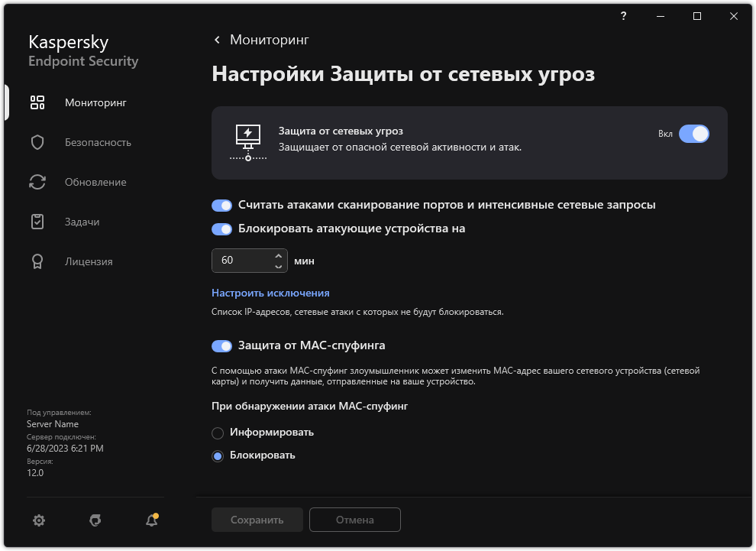Open help using the question mark
Image resolution: width=756 pixels, height=551 pixels.
622,16
